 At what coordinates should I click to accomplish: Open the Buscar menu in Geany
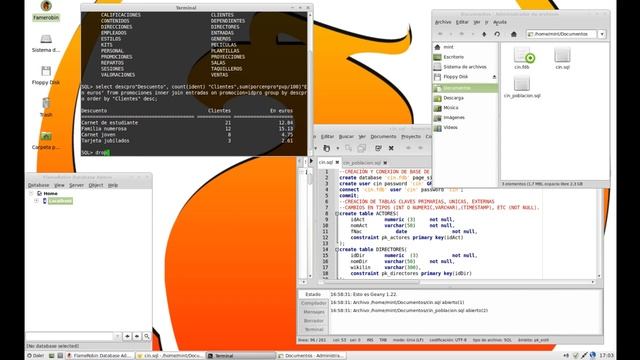point(347,136)
